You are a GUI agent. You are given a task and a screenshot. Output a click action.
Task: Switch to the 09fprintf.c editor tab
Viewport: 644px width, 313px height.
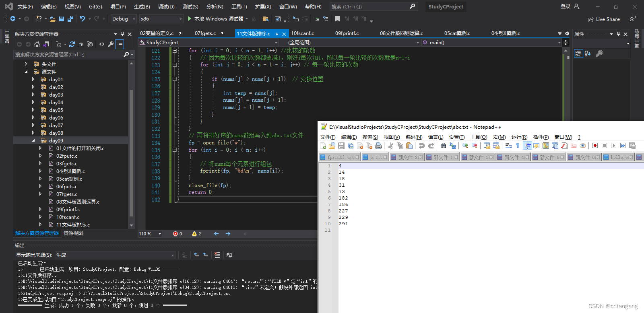pos(347,33)
